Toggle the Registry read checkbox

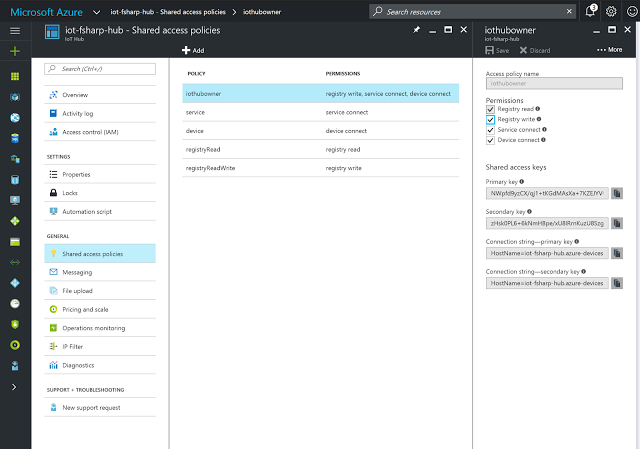point(490,109)
